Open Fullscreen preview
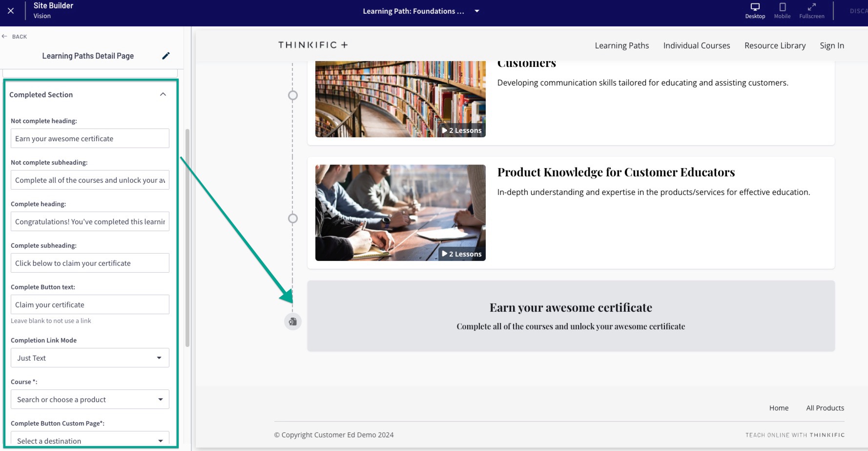 click(811, 11)
